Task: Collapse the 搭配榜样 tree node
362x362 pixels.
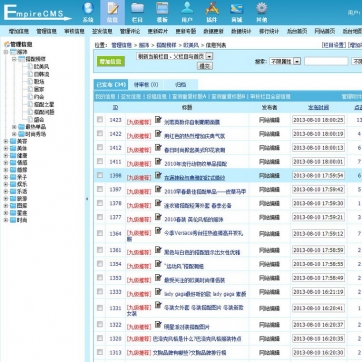Action: [x=14, y=59]
